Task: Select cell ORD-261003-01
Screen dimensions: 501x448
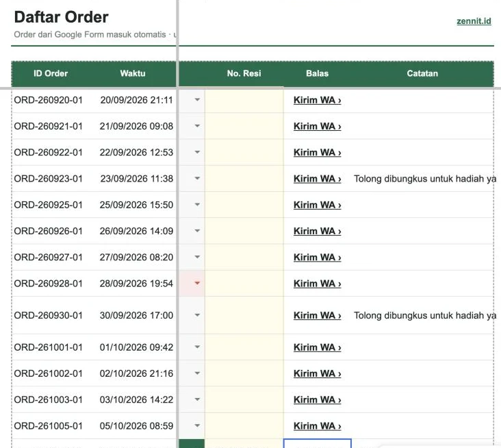Action: [x=48, y=400]
